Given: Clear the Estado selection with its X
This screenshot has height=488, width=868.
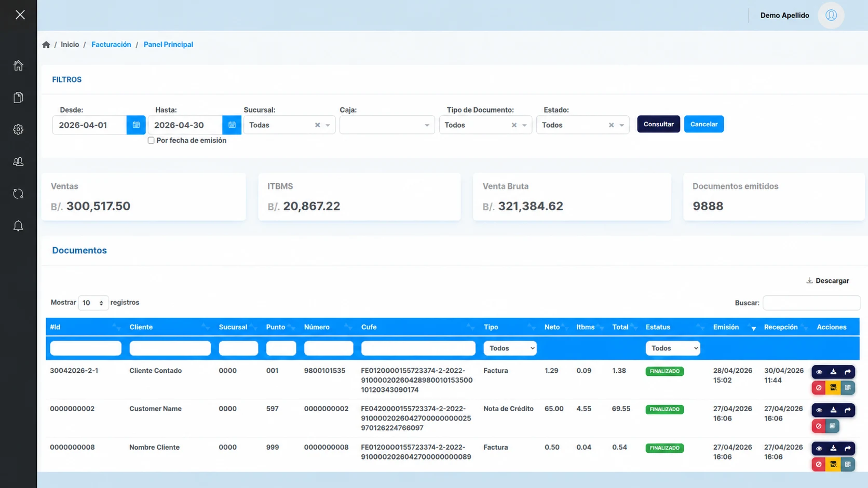Looking at the screenshot, I should (x=611, y=125).
